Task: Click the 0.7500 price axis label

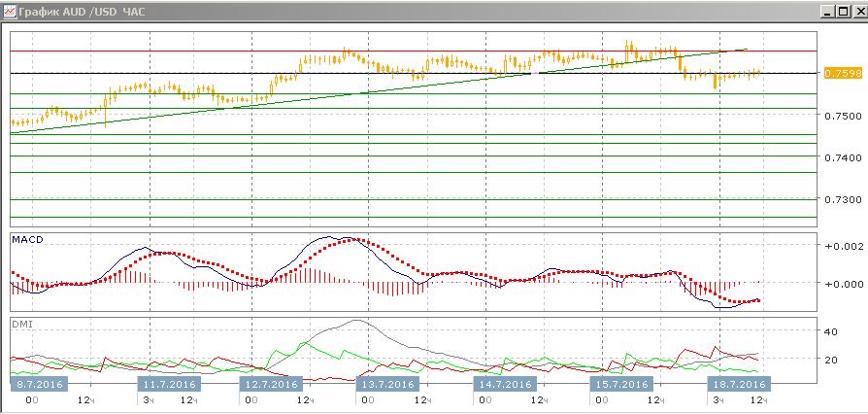Action: pyautogui.click(x=843, y=116)
